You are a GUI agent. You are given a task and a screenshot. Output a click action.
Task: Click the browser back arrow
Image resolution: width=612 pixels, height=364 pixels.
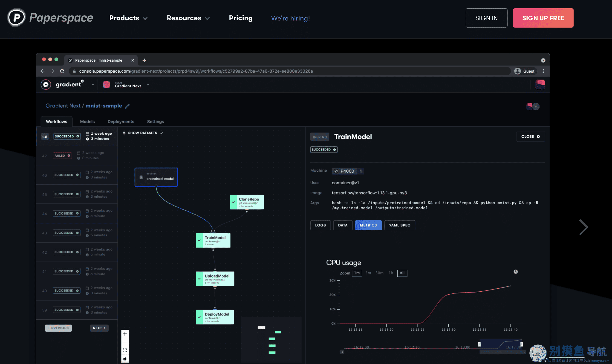(42, 71)
